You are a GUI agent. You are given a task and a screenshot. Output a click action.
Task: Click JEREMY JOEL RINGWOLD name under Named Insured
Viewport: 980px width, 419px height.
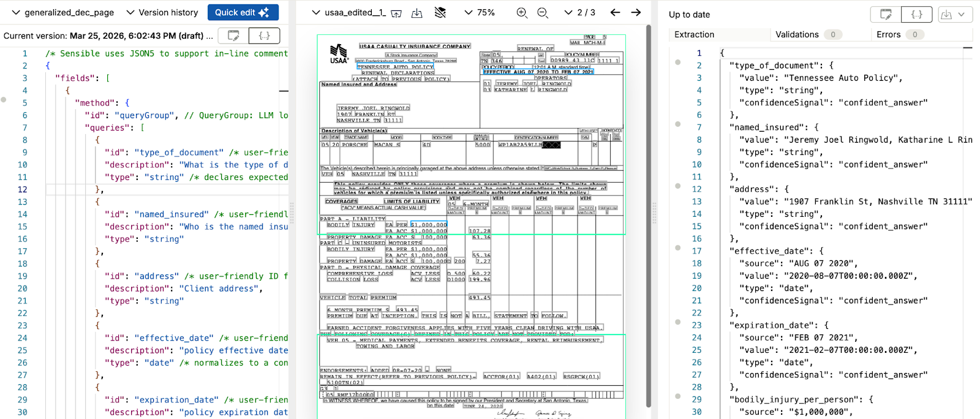click(x=374, y=108)
